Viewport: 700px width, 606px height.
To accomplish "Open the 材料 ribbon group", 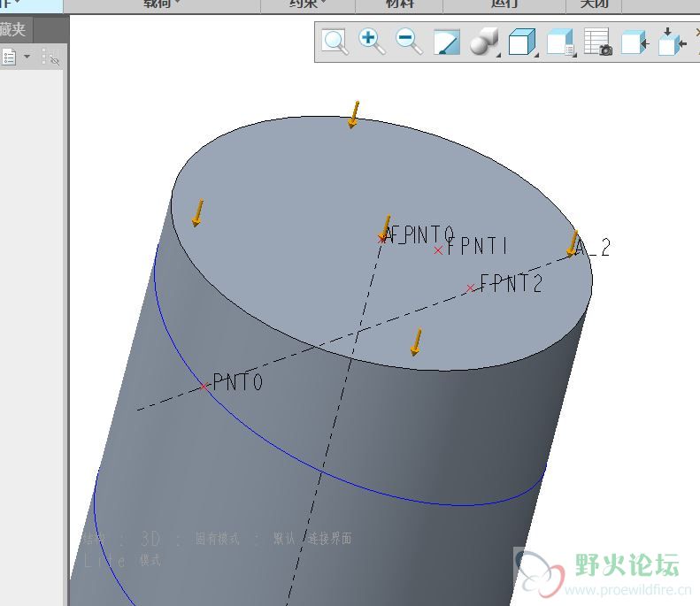I will 399,4.
